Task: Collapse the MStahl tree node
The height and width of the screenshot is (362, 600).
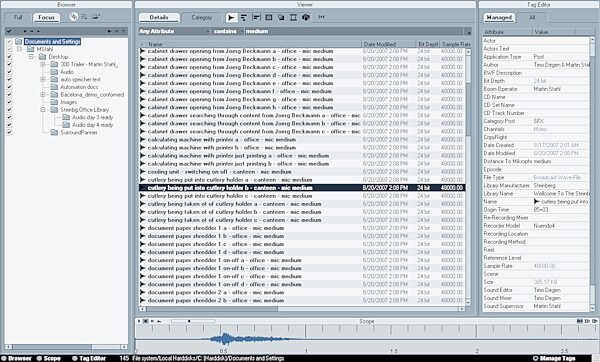Action: (x=19, y=49)
